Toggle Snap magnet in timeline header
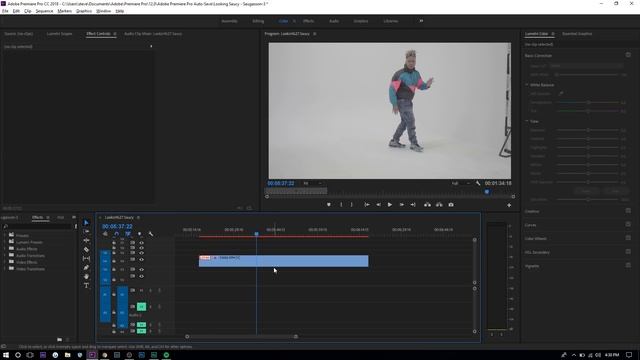The image size is (640, 360). coord(116,234)
